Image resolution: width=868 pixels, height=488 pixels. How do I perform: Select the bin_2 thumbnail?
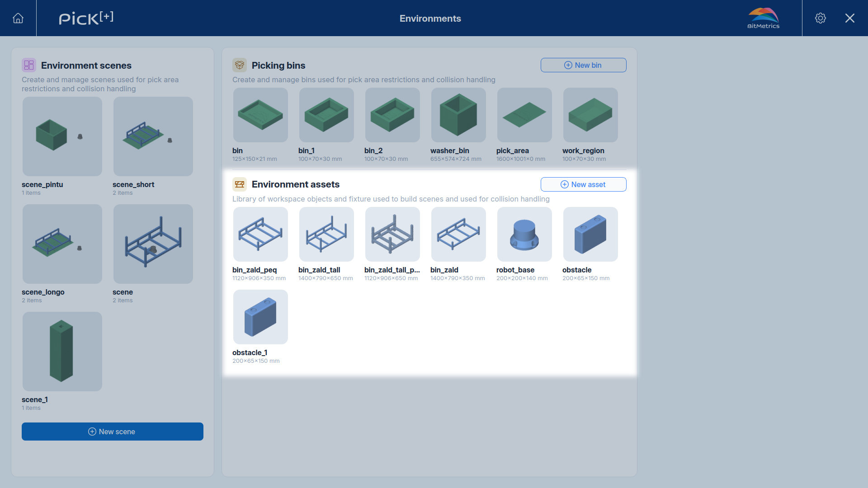pos(392,115)
